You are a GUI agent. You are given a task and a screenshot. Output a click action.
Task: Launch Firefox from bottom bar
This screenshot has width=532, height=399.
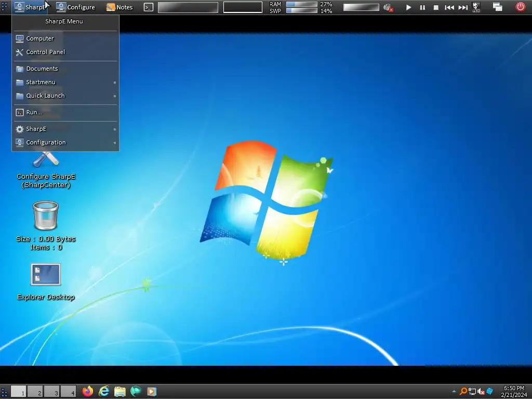[x=88, y=391]
